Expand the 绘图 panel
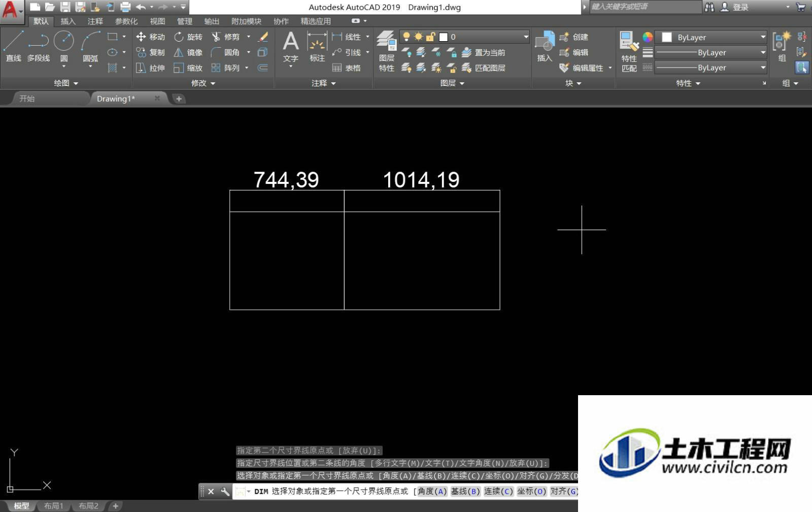Viewport: 812px width, 512px height. [x=66, y=83]
